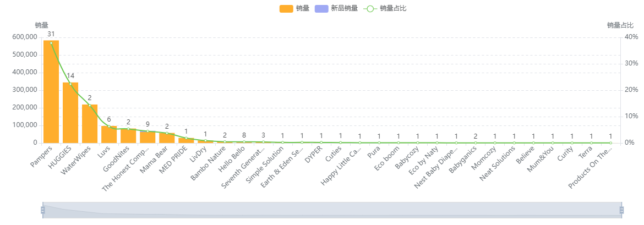Click the Pampers axis label
This screenshot has height=225, width=644.
coord(41,157)
